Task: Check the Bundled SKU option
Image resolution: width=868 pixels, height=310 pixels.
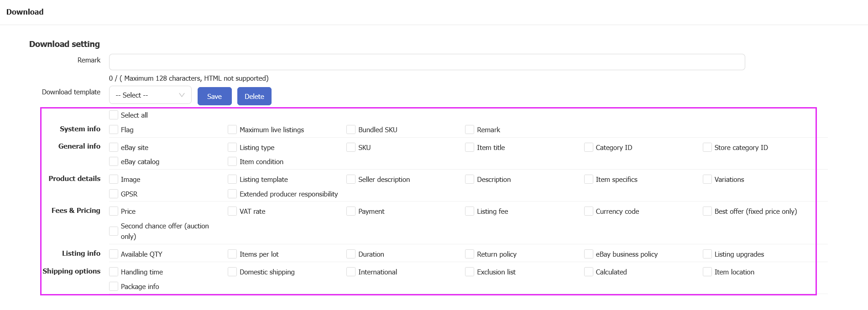Action: click(351, 129)
